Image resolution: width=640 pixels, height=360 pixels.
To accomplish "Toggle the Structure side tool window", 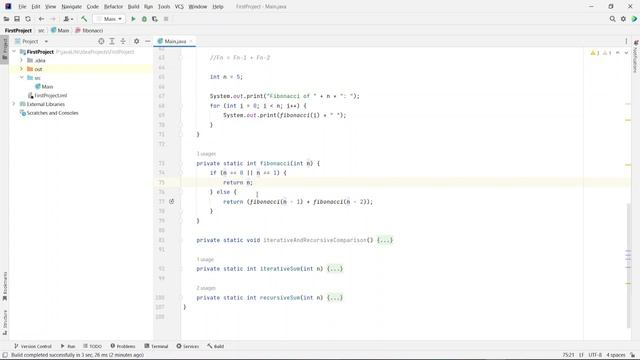I will [x=4, y=322].
